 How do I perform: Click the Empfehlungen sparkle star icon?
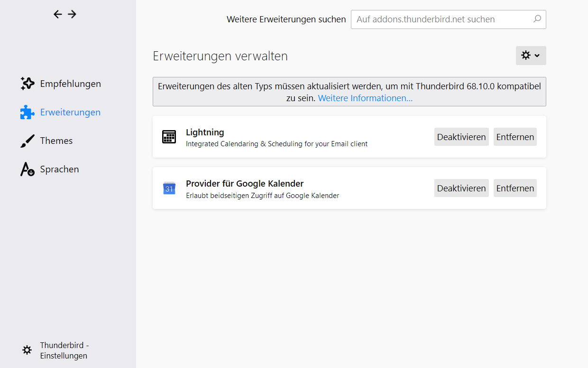28,84
